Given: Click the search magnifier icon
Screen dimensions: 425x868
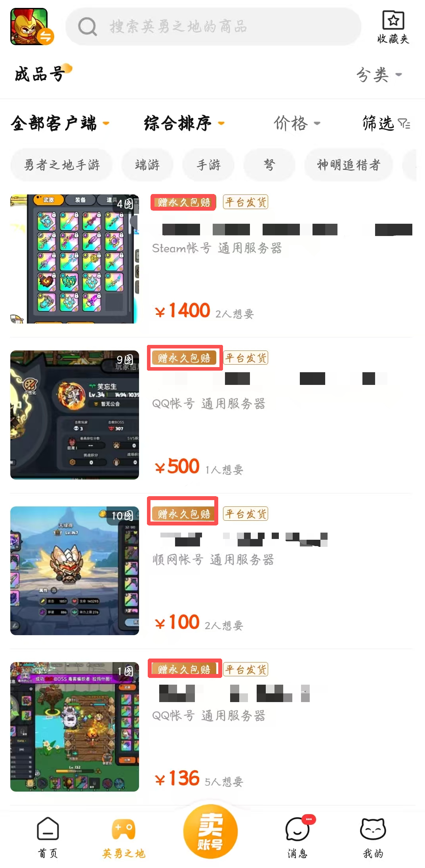Looking at the screenshot, I should (x=88, y=27).
